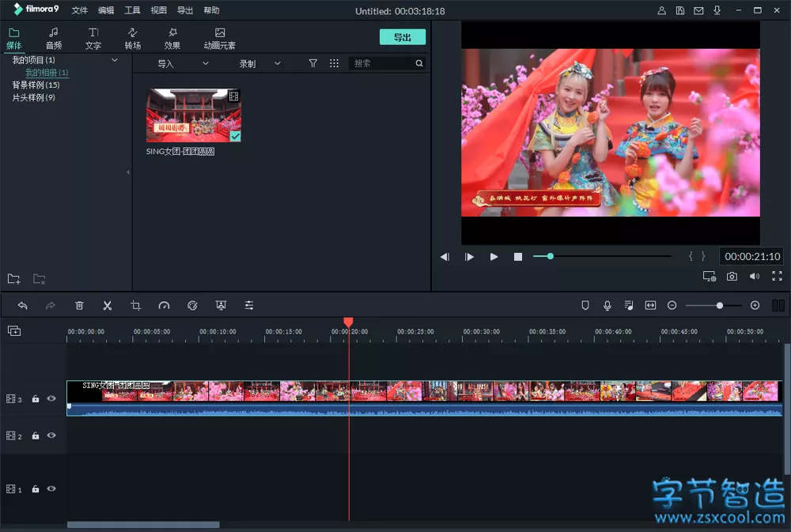
Task: Toggle the lock on track 2
Action: tap(36, 436)
